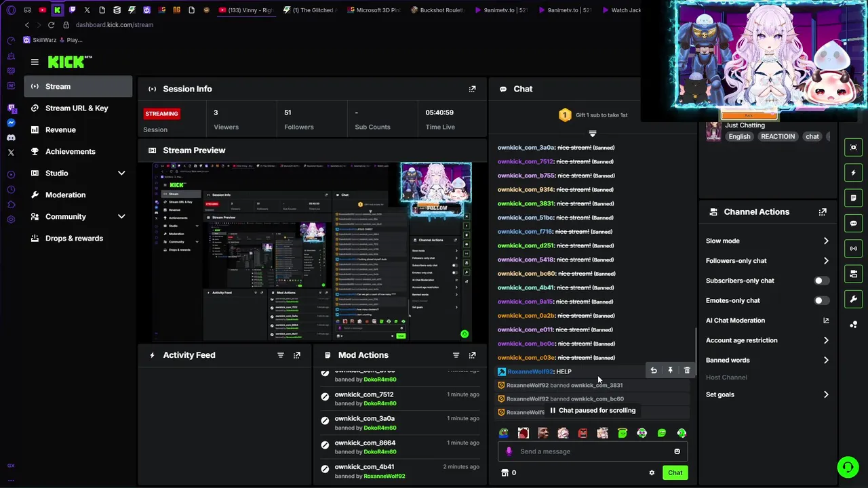Click the green Chat send button
This screenshot has height=488, width=868.
[675, 473]
